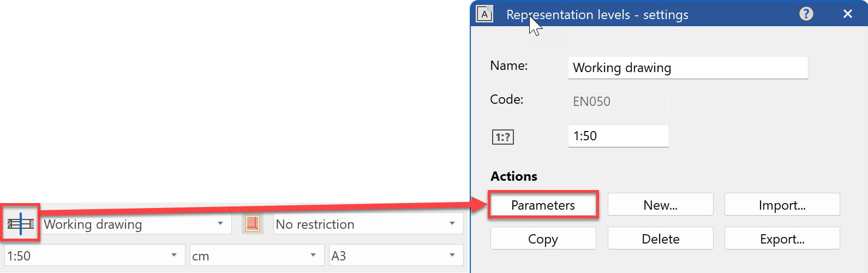
Task: Click the red storey restriction icon
Action: 253,224
